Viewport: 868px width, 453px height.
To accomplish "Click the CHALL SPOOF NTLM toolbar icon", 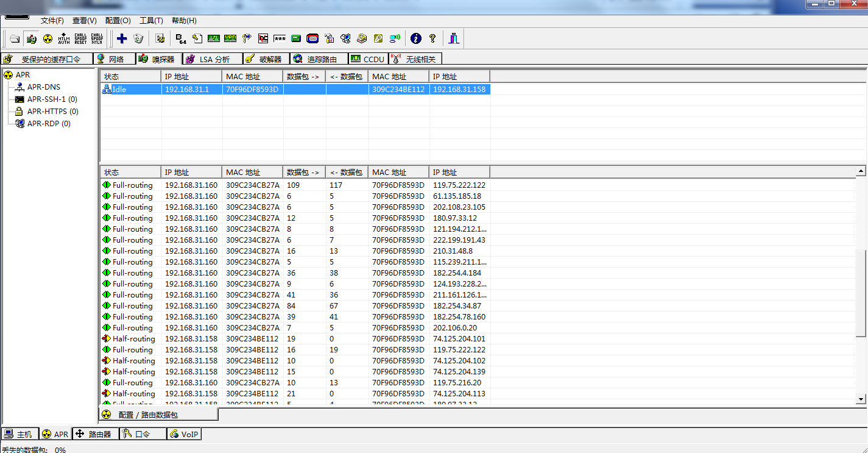I will (x=97, y=39).
